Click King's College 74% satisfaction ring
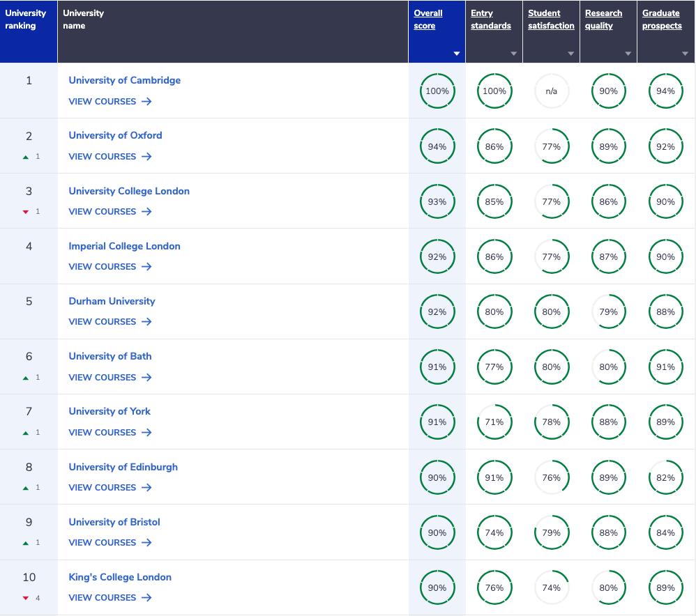This screenshot has height=616, width=696. coord(552,587)
